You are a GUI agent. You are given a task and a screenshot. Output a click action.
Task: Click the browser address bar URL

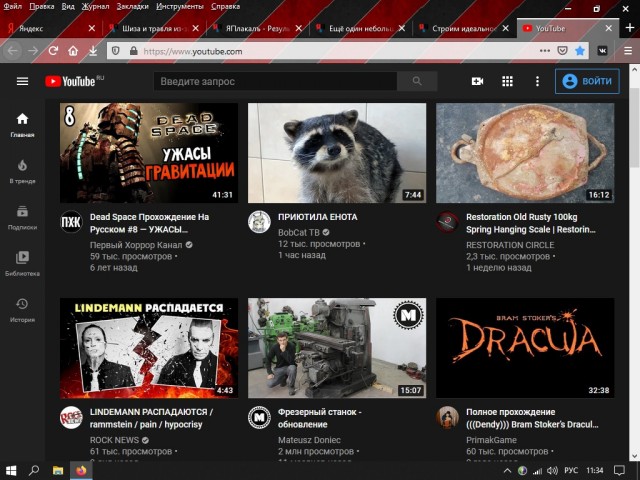[x=193, y=51]
